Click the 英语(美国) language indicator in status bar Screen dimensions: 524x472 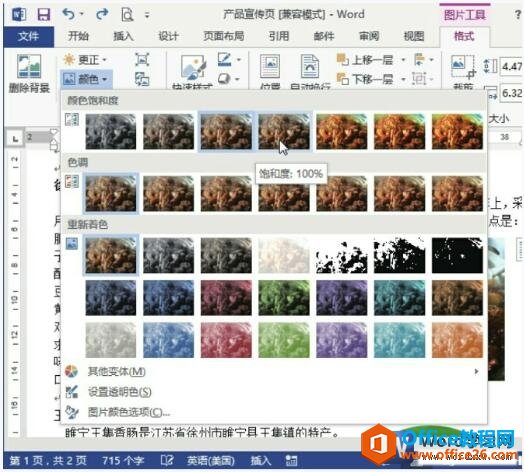click(x=211, y=461)
